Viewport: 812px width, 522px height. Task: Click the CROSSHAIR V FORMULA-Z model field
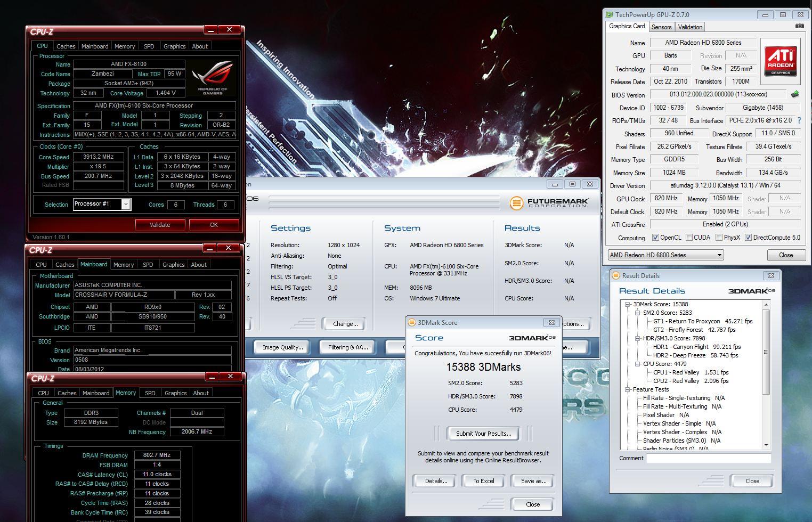[124, 295]
